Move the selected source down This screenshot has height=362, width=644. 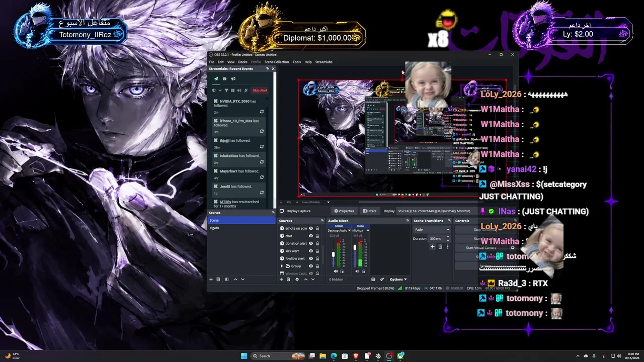tap(313, 279)
